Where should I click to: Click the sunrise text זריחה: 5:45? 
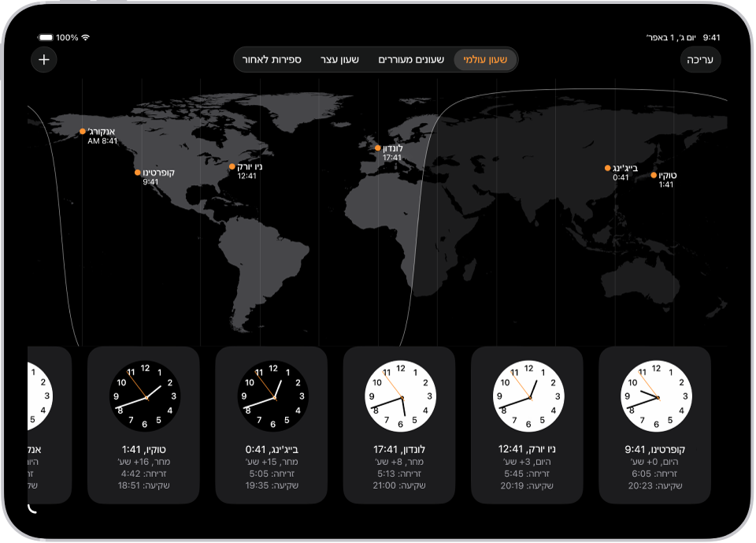click(x=527, y=474)
